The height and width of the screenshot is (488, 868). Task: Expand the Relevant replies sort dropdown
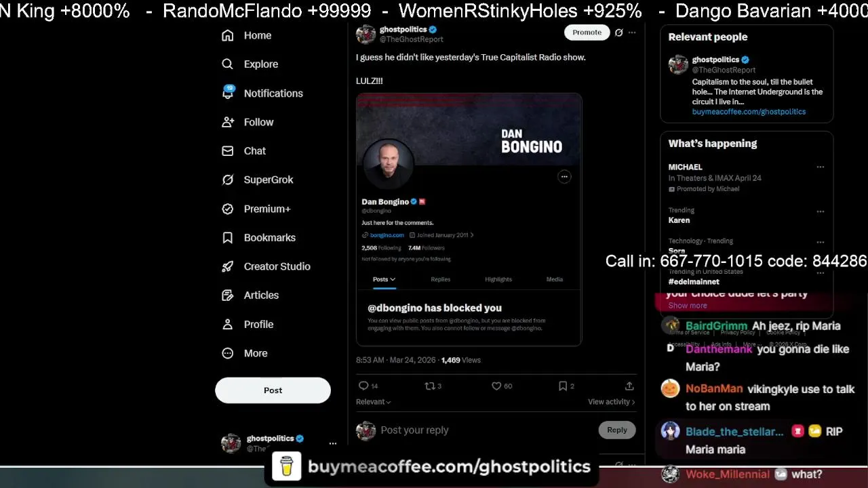pos(374,402)
